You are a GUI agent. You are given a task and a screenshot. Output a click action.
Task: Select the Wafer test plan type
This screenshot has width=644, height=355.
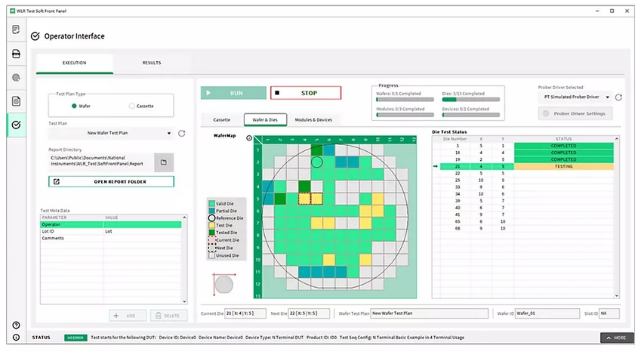tap(75, 106)
